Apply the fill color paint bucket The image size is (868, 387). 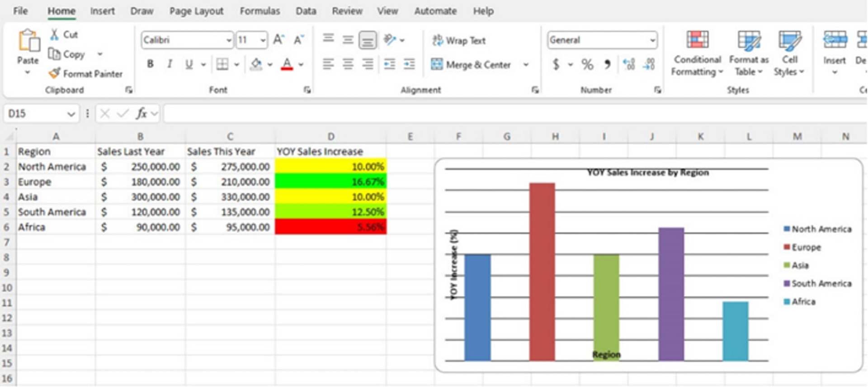coord(256,64)
